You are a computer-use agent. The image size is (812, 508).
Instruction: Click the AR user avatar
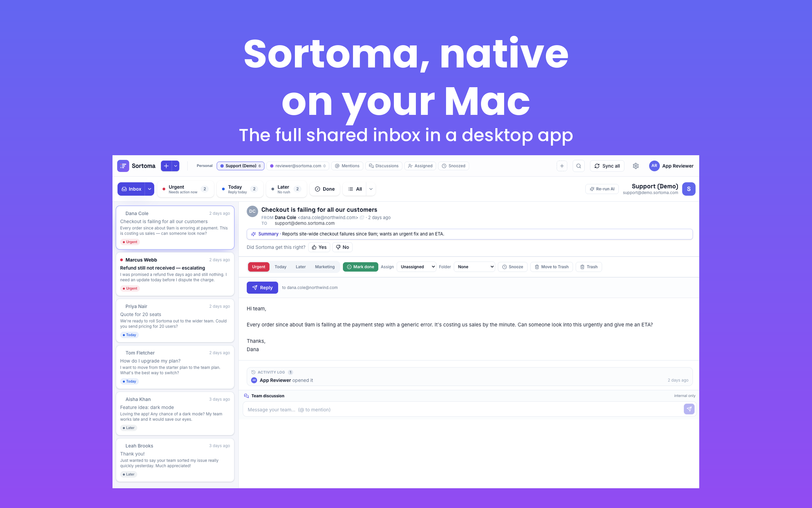coord(654,166)
